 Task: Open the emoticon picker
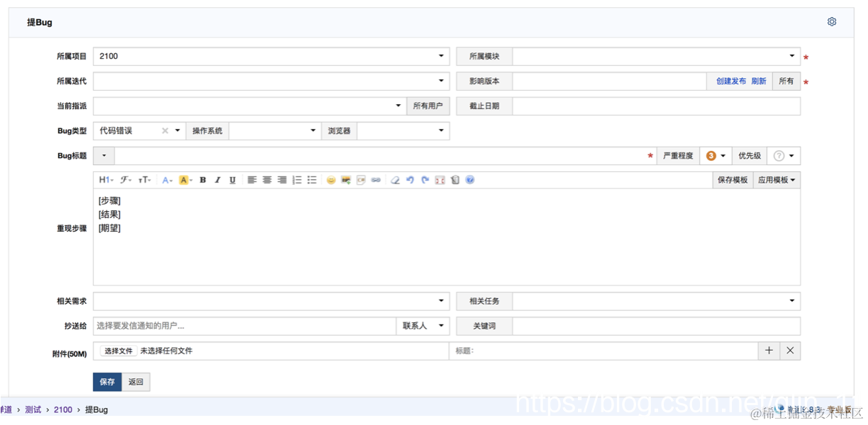point(331,180)
